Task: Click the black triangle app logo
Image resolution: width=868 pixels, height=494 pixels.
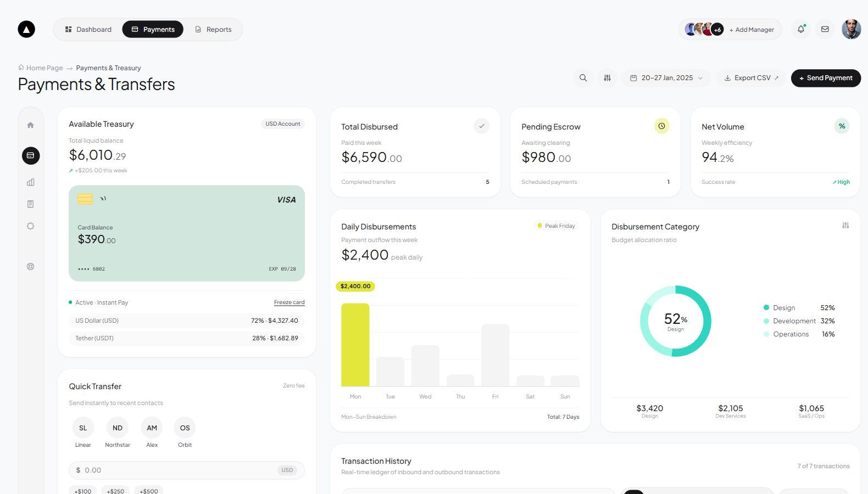Action: (x=26, y=29)
